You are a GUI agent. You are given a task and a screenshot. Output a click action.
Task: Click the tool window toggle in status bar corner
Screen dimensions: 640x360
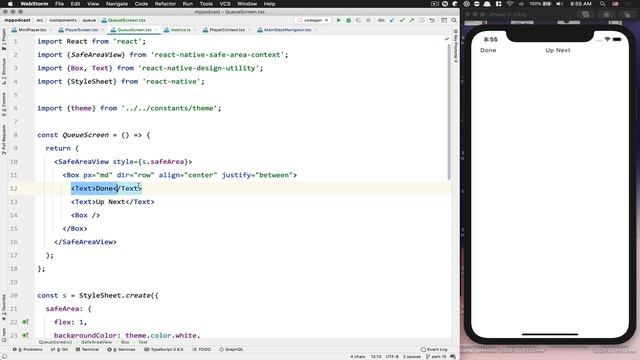coord(4,356)
